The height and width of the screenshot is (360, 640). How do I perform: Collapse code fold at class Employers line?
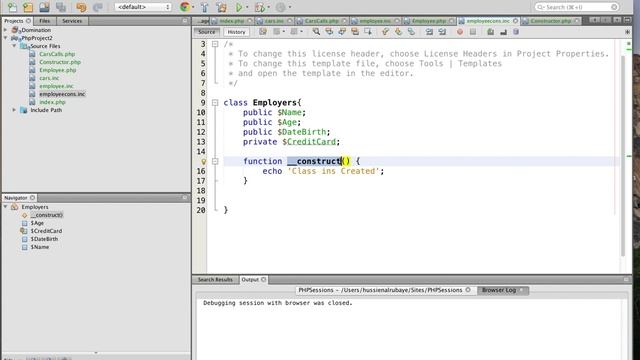215,103
